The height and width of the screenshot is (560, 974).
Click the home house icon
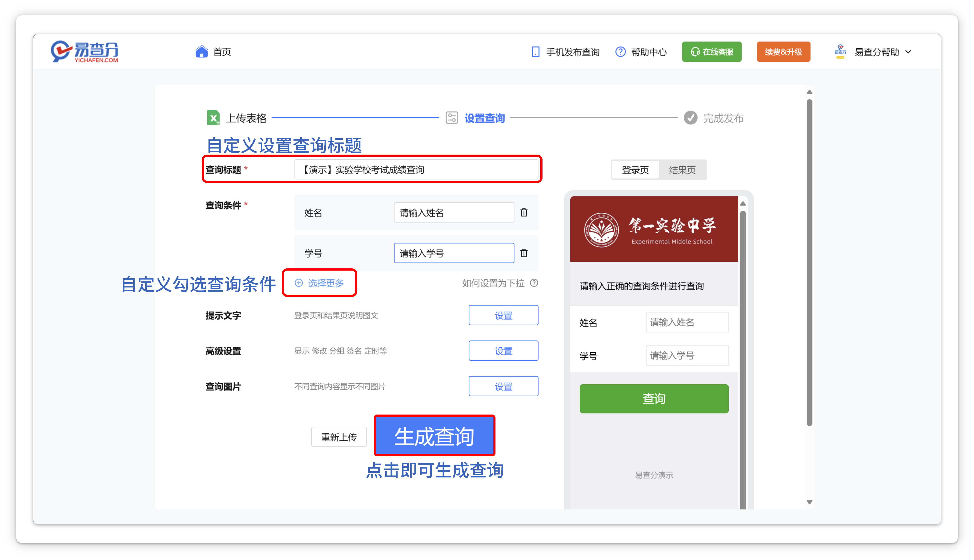click(x=201, y=52)
